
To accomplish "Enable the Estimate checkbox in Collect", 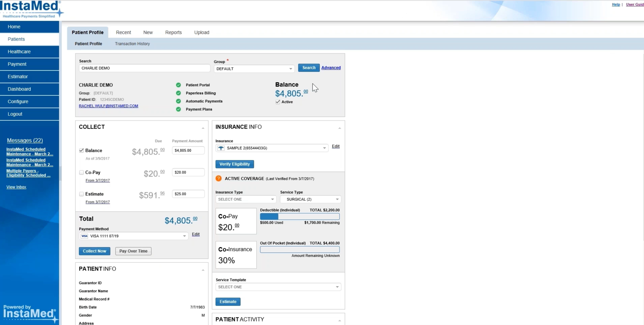I will [81, 194].
